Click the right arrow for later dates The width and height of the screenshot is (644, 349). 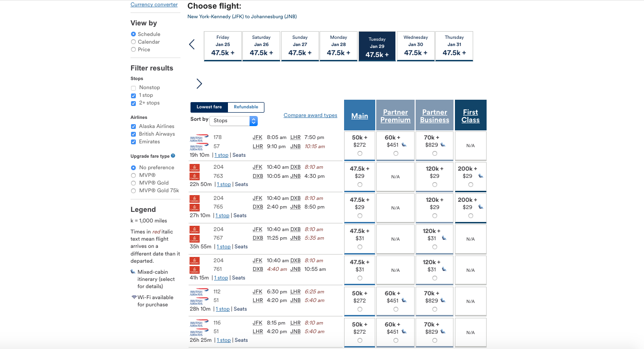click(x=199, y=84)
